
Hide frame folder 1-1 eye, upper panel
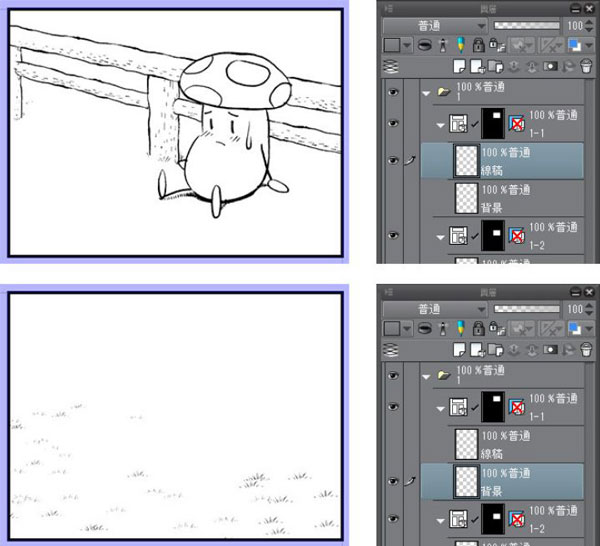pos(393,123)
